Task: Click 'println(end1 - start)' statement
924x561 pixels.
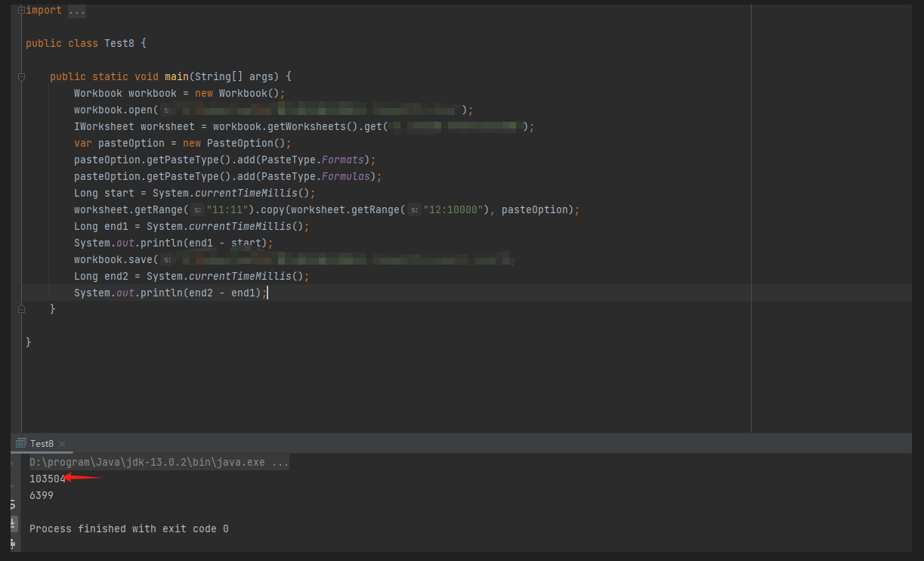Action: point(204,243)
